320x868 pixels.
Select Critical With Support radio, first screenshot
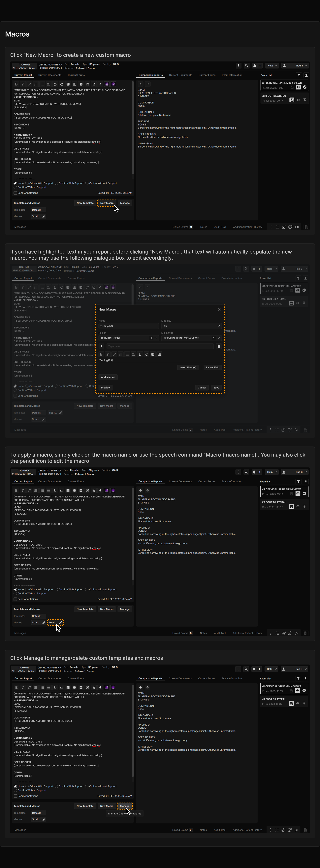point(27,183)
